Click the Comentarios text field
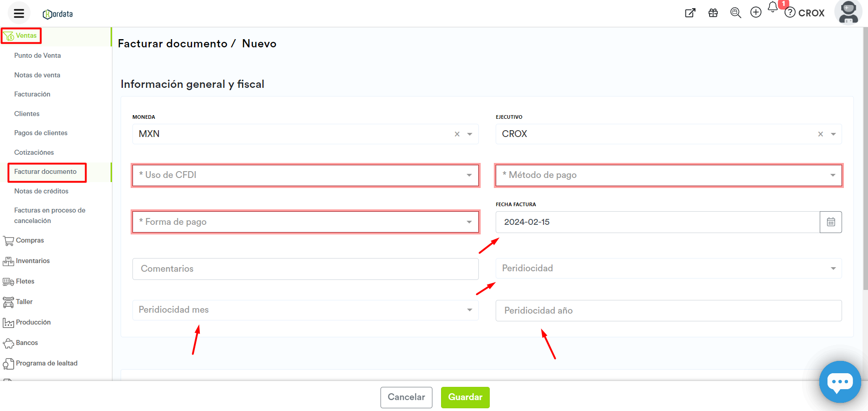The width and height of the screenshot is (868, 411). (305, 269)
